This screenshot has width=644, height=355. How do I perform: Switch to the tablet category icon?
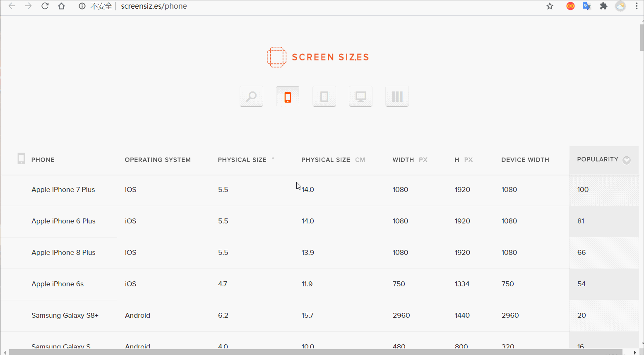(324, 96)
